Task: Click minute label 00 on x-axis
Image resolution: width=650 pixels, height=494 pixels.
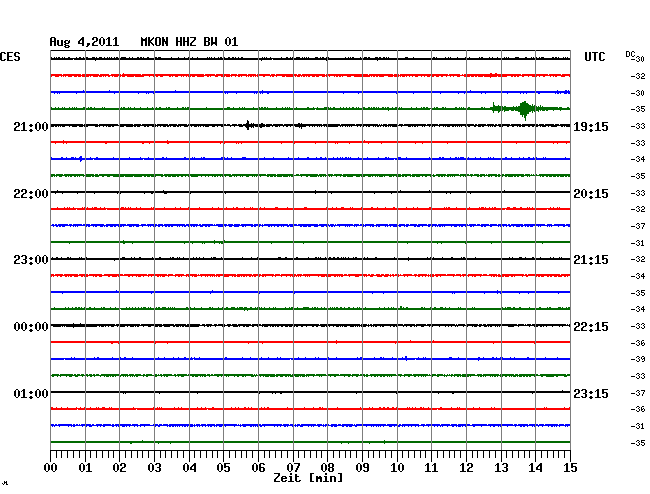Action: [51, 467]
